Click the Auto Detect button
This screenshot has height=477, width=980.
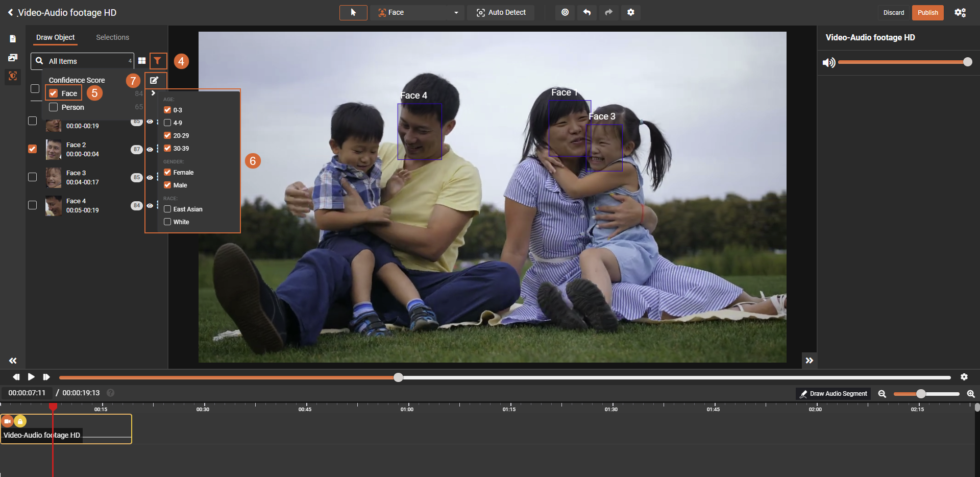coord(501,13)
